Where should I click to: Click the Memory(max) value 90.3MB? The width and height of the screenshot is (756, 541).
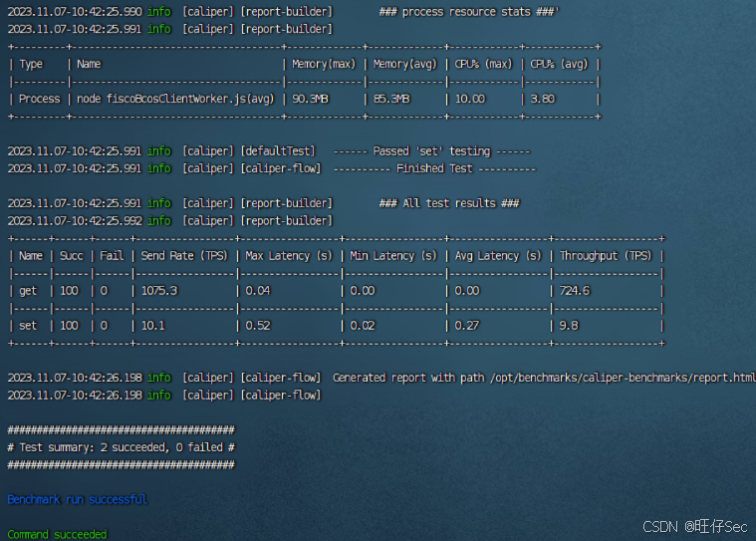pyautogui.click(x=311, y=99)
